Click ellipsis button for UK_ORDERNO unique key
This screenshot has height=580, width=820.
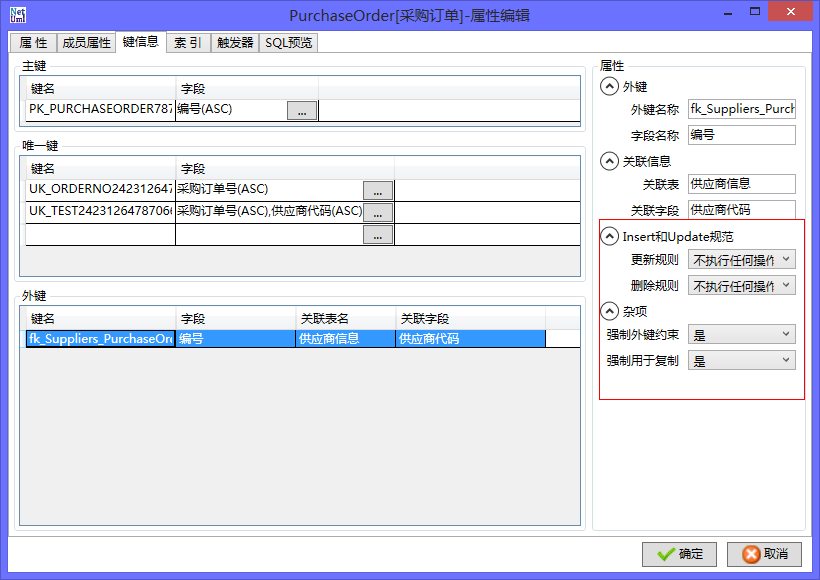(x=378, y=190)
